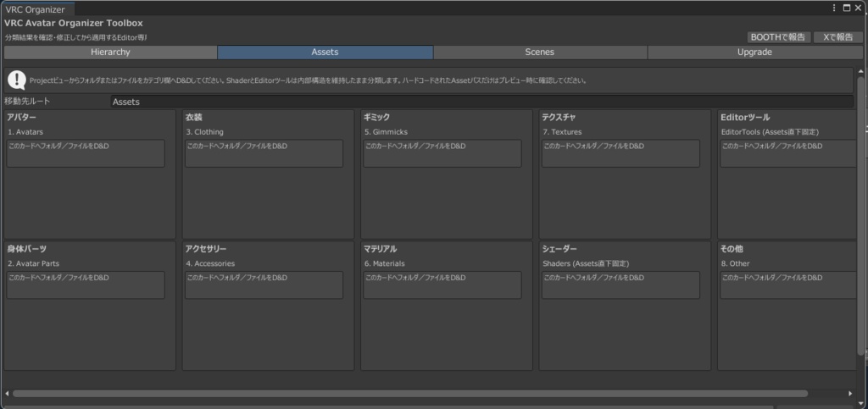Screen dimensions: 868x409
Task: Click the '3. Clothing' folder label
Action: [205, 132]
